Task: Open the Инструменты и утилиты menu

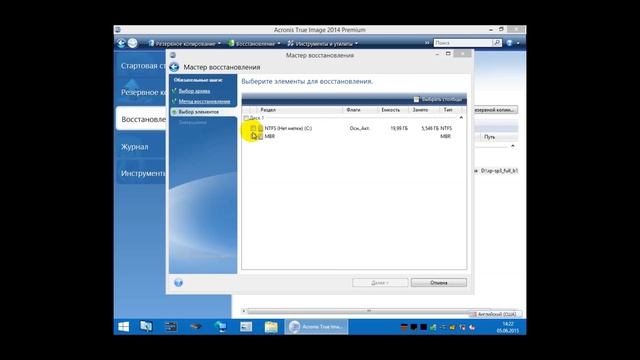Action: tap(322, 43)
